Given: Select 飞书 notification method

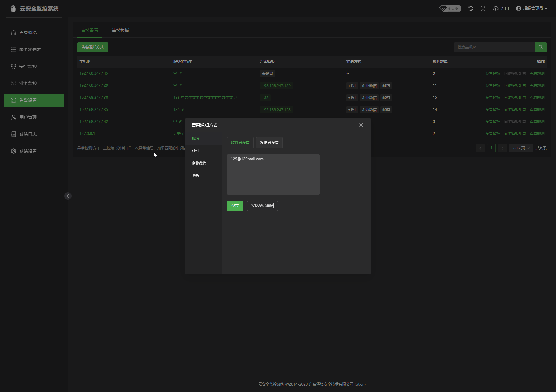Looking at the screenshot, I should click(x=195, y=176).
